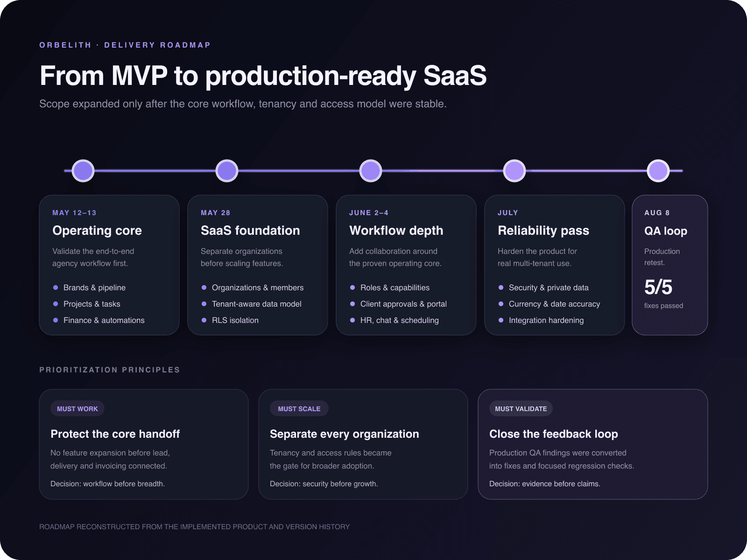Click the Workflow depth card title
This screenshot has height=560, width=747.
396,231
